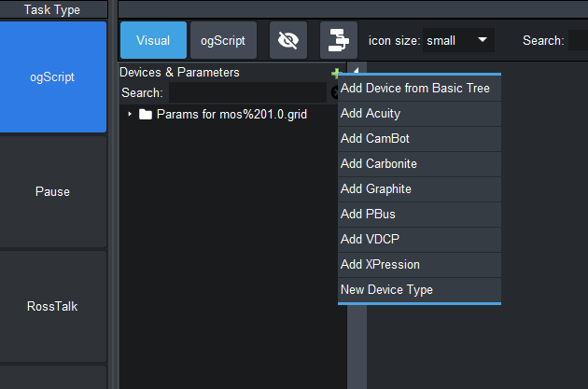Switch to the Visual tab
The height and width of the screenshot is (389, 588).
pos(153,40)
